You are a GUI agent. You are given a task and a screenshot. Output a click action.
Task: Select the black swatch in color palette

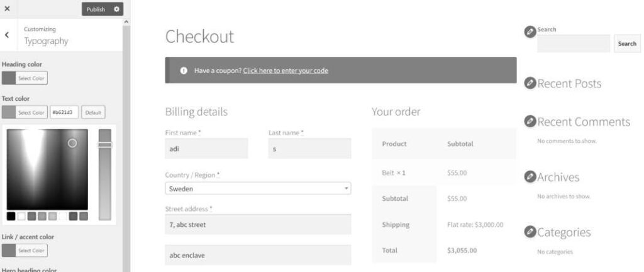coord(11,216)
